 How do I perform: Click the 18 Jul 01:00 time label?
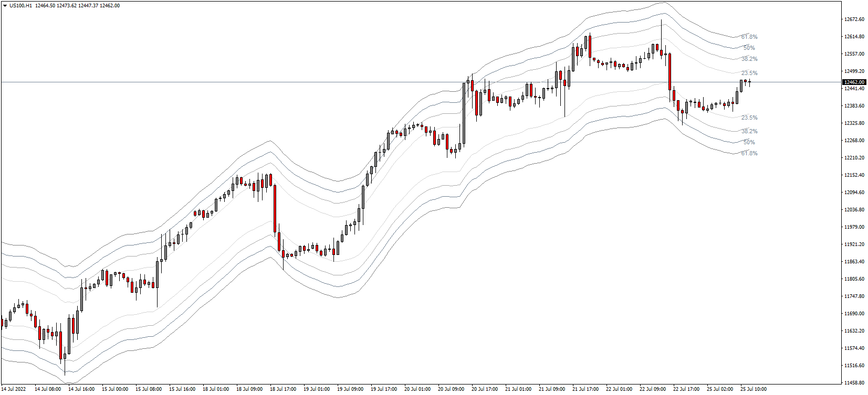pyautogui.click(x=216, y=389)
